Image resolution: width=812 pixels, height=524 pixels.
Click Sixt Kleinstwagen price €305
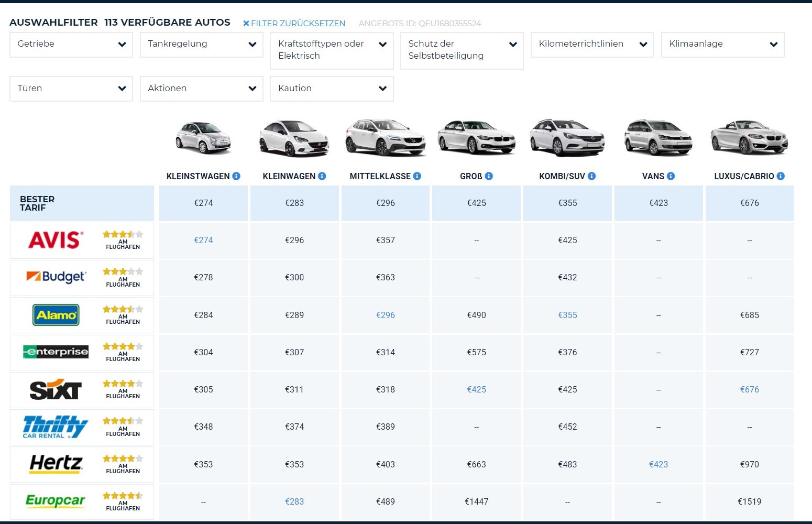coord(203,389)
